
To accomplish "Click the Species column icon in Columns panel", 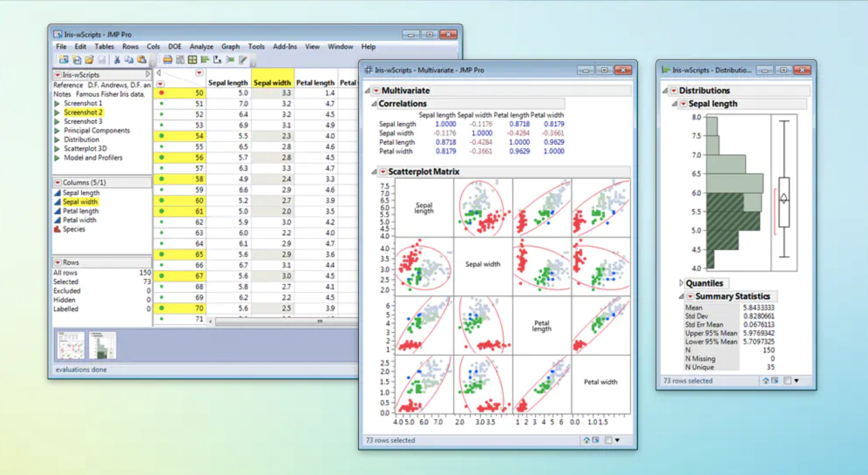I will [57, 229].
